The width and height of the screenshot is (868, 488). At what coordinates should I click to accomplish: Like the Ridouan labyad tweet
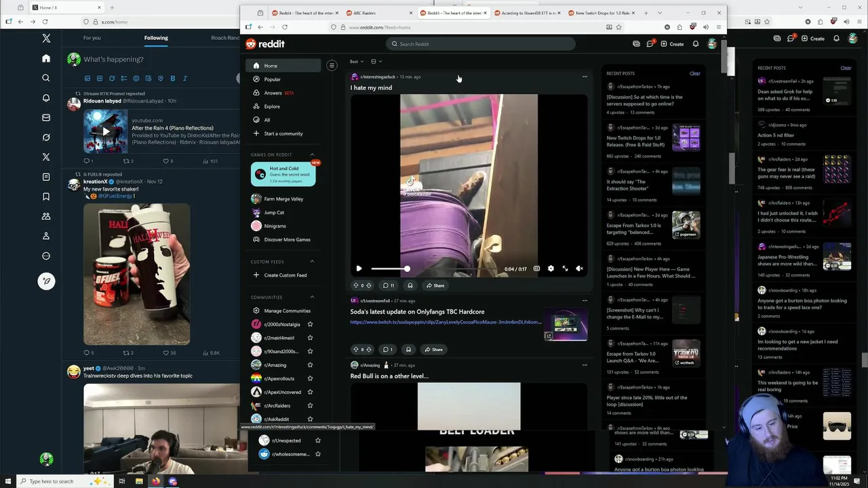[x=167, y=161]
